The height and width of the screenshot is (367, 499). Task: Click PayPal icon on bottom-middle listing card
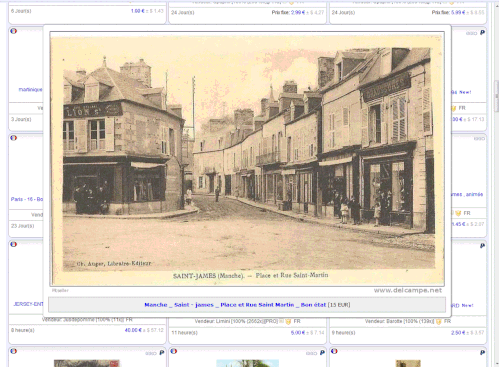tap(322, 352)
